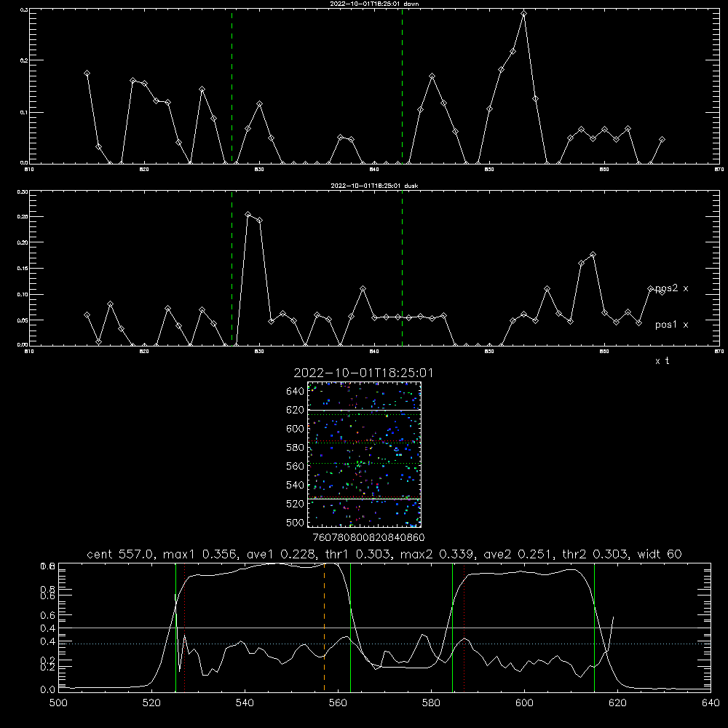Click the 500 label on the bottom plot x-axis
This screenshot has height=728, width=728.
tap(58, 703)
